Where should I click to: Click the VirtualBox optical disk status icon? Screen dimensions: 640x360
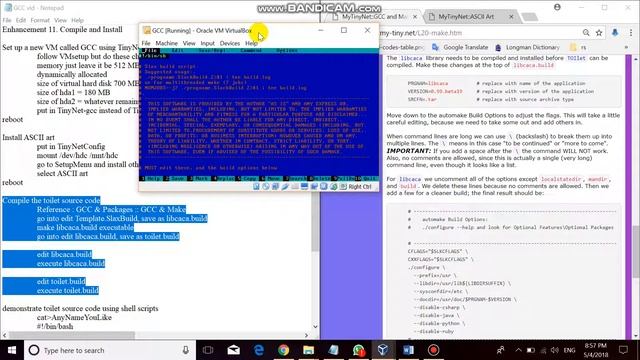click(x=266, y=187)
